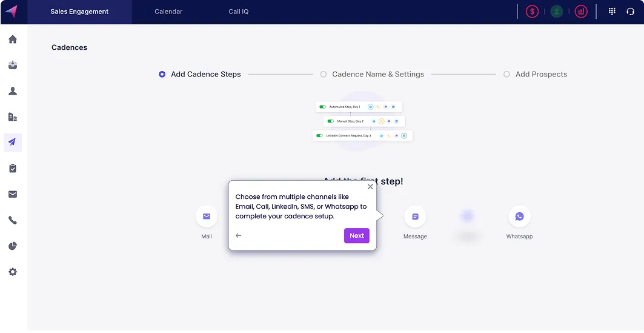The width and height of the screenshot is (644, 333).
Task: Open the inbox download icon in sidebar
Action: click(x=13, y=65)
